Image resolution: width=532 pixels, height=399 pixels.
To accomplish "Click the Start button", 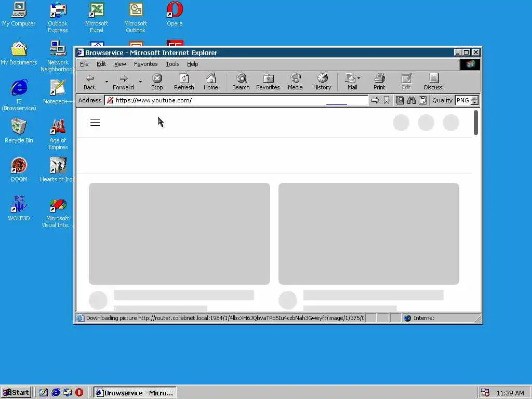I will pyautogui.click(x=16, y=393).
